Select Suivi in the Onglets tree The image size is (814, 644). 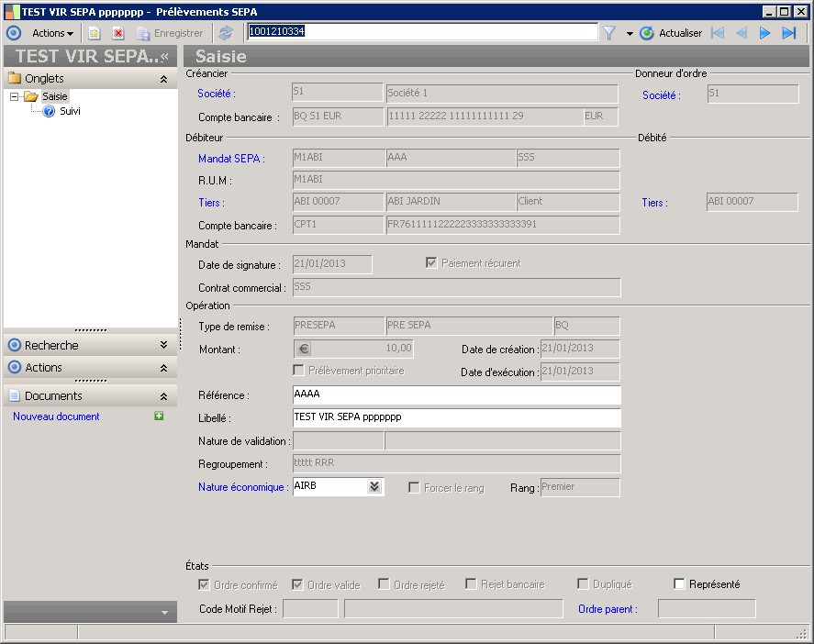click(70, 111)
